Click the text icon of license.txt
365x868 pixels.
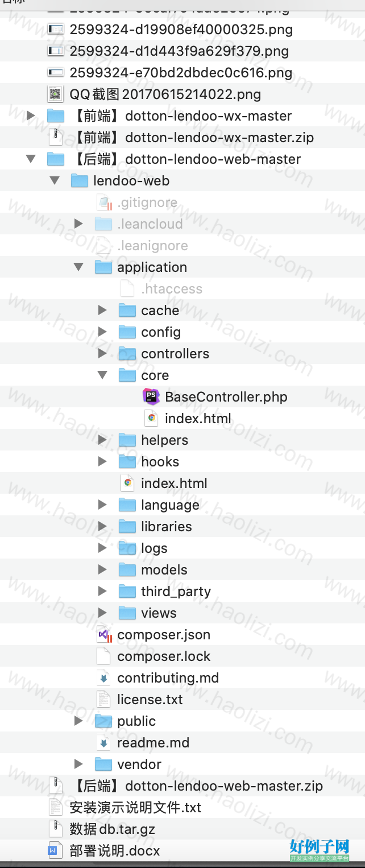(x=103, y=699)
